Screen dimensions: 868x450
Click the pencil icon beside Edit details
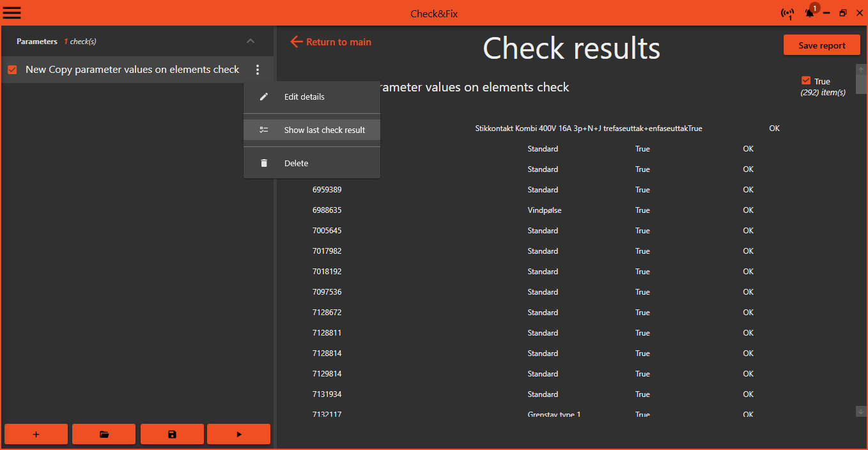pos(264,97)
